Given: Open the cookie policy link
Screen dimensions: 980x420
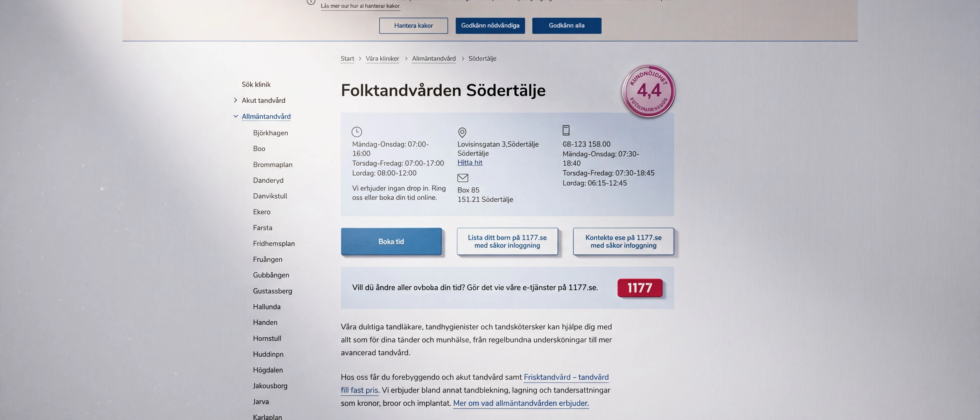Looking at the screenshot, I should pyautogui.click(x=361, y=6).
